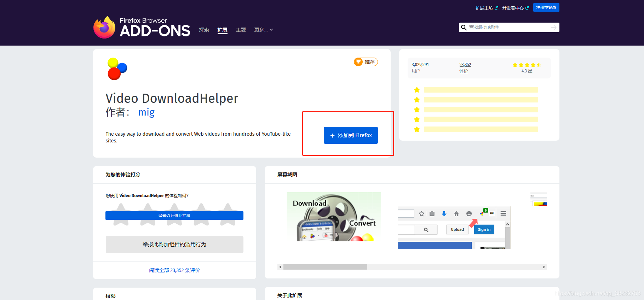The height and width of the screenshot is (300, 644).
Task: Click the horizontal screenshot scrollbar thumb
Action: pyautogui.click(x=325, y=267)
